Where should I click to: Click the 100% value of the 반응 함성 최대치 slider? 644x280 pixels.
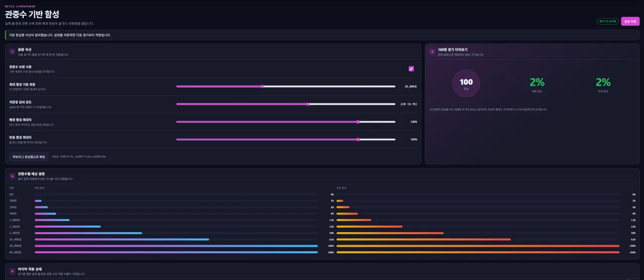click(414, 139)
